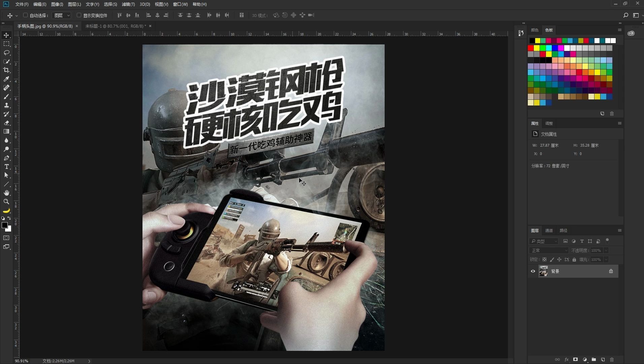Select the Lasso tool

[x=6, y=53]
